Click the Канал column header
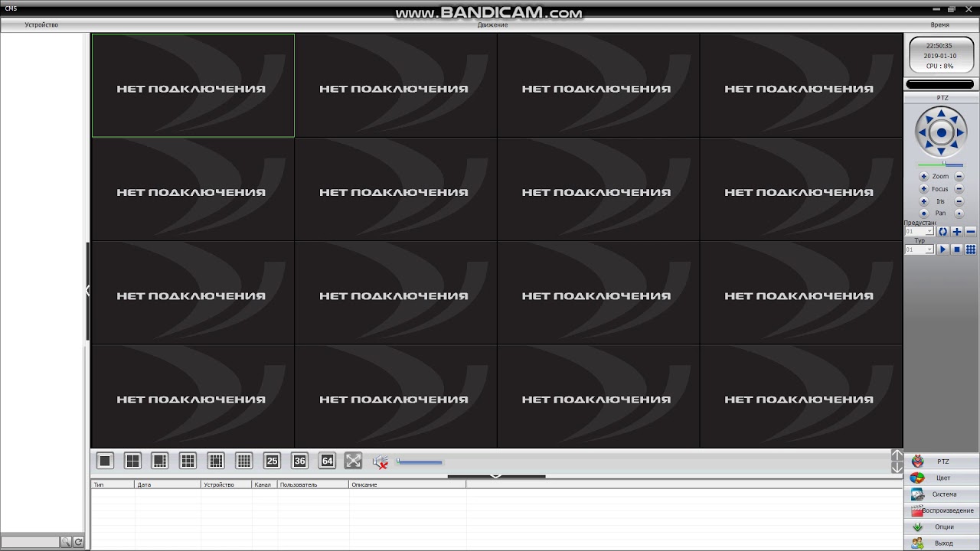The height and width of the screenshot is (551, 980). [x=265, y=485]
